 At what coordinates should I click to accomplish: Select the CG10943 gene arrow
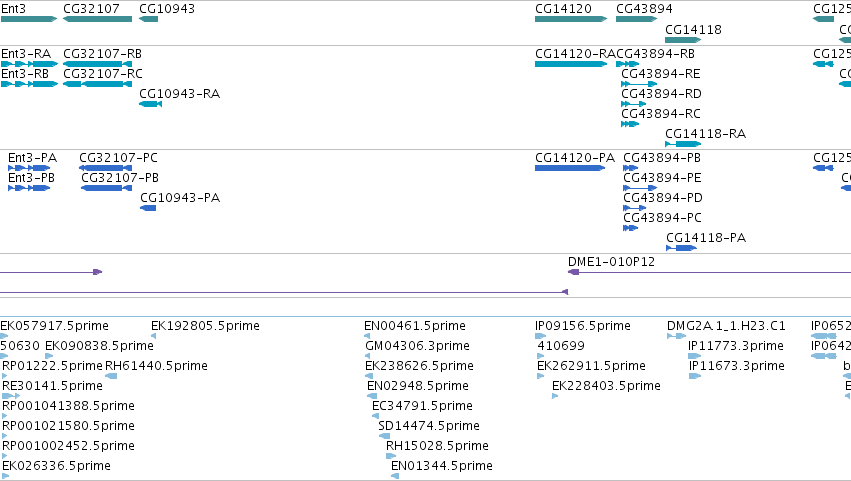(x=149, y=19)
